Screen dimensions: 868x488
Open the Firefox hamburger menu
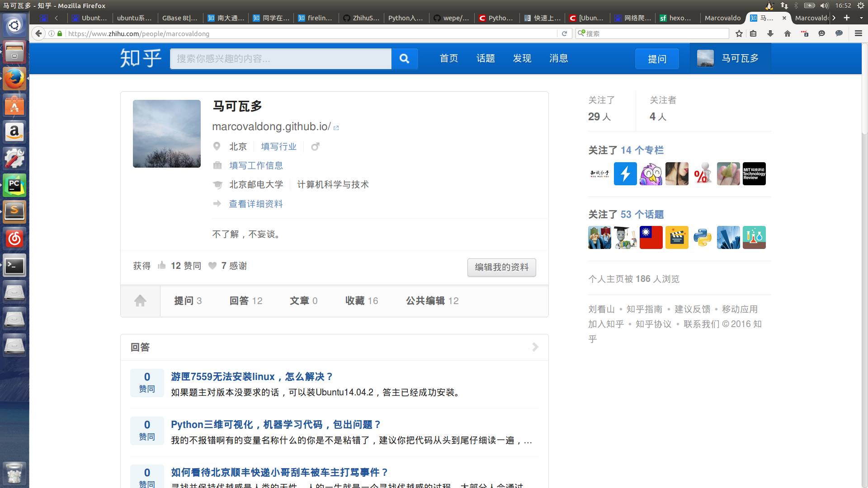coord(858,33)
